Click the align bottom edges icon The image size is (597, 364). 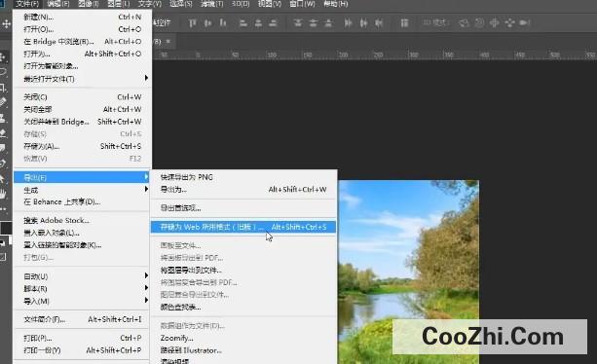[x=223, y=23]
